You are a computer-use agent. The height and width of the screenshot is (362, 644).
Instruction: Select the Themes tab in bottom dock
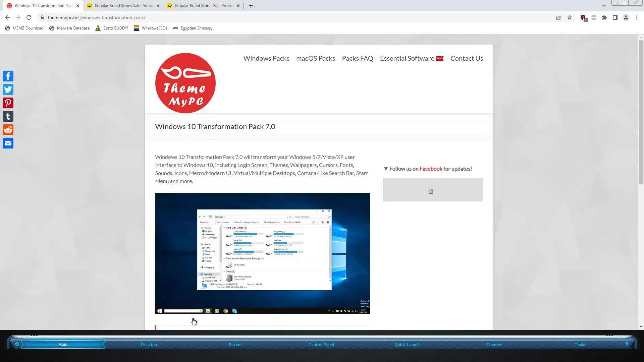tap(494, 345)
